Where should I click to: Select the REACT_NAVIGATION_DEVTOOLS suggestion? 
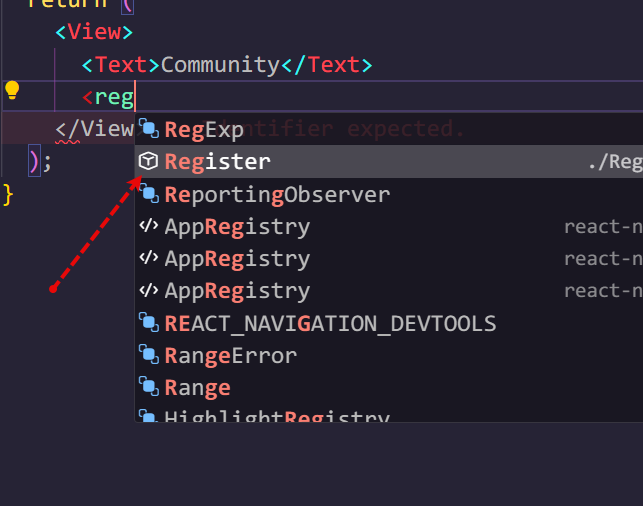point(330,323)
